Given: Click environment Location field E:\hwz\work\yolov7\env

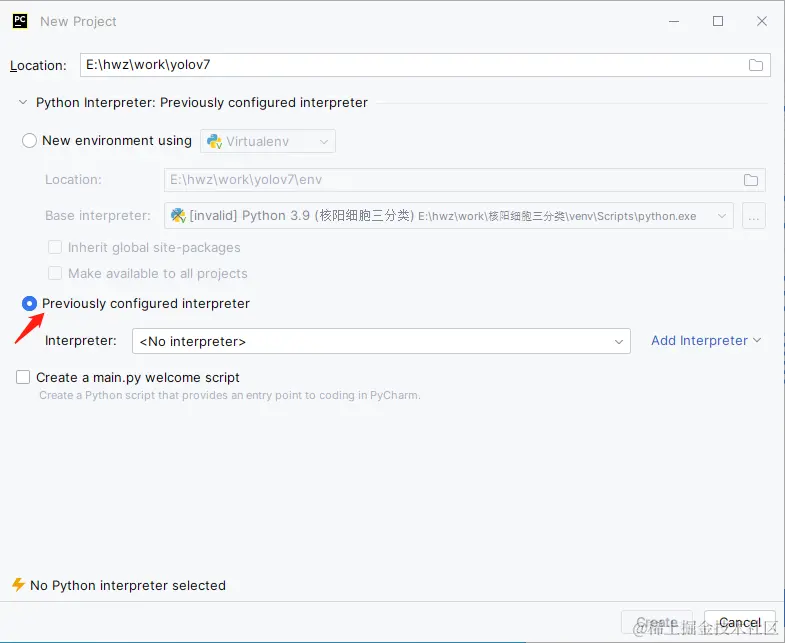Looking at the screenshot, I should tap(465, 180).
